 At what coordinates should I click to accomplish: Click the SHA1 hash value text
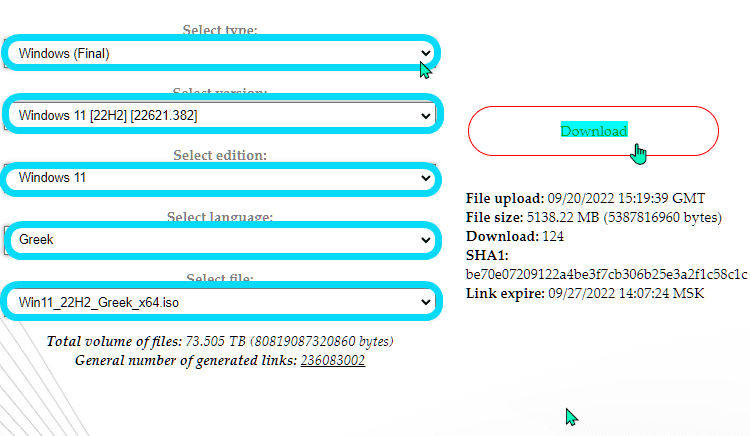point(607,274)
